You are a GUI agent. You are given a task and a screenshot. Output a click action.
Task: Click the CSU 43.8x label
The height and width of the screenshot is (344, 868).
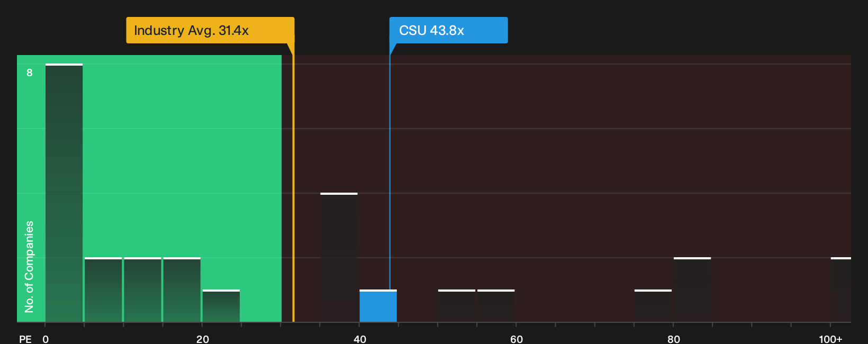click(x=448, y=30)
